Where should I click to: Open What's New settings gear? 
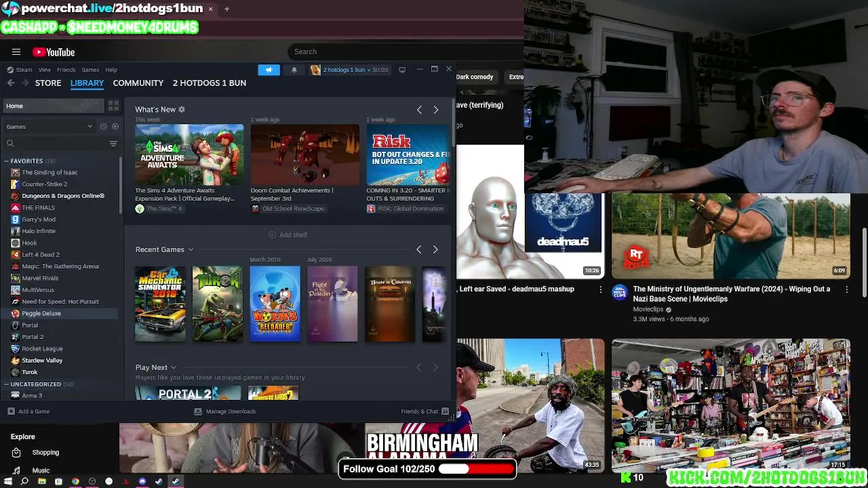click(182, 109)
